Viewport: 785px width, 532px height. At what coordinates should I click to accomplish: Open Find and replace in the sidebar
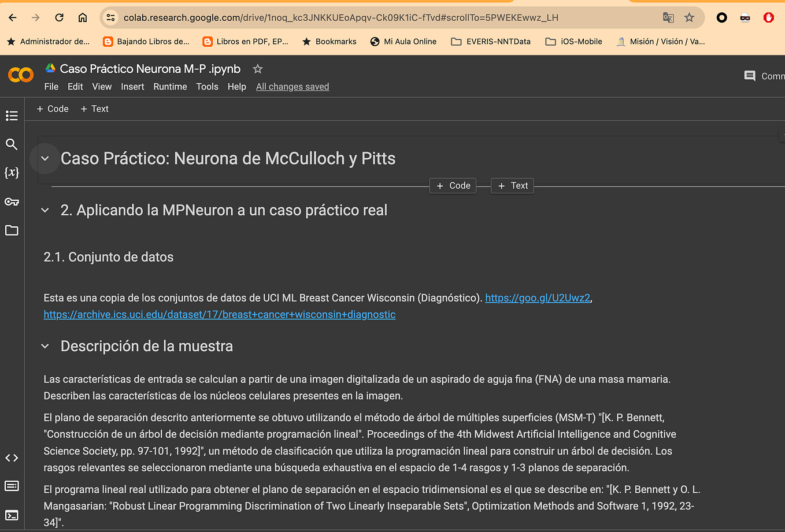pyautogui.click(x=12, y=144)
